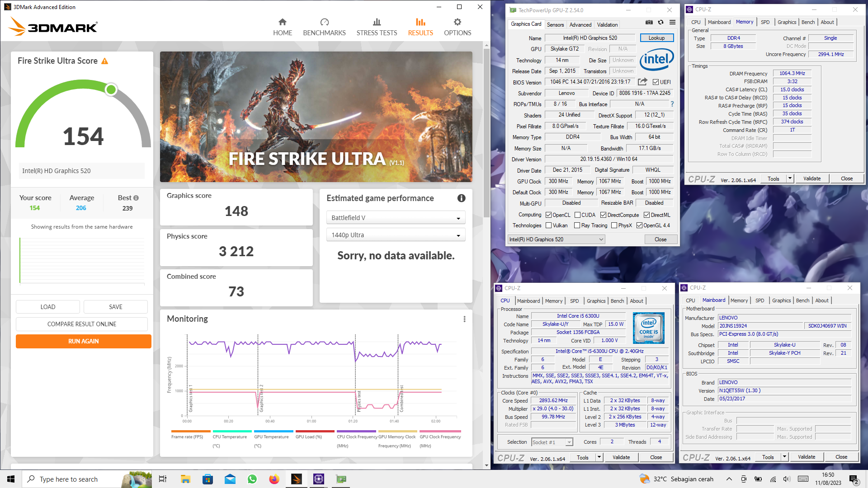Click the CPU Temperature legend swatch

tap(232, 431)
